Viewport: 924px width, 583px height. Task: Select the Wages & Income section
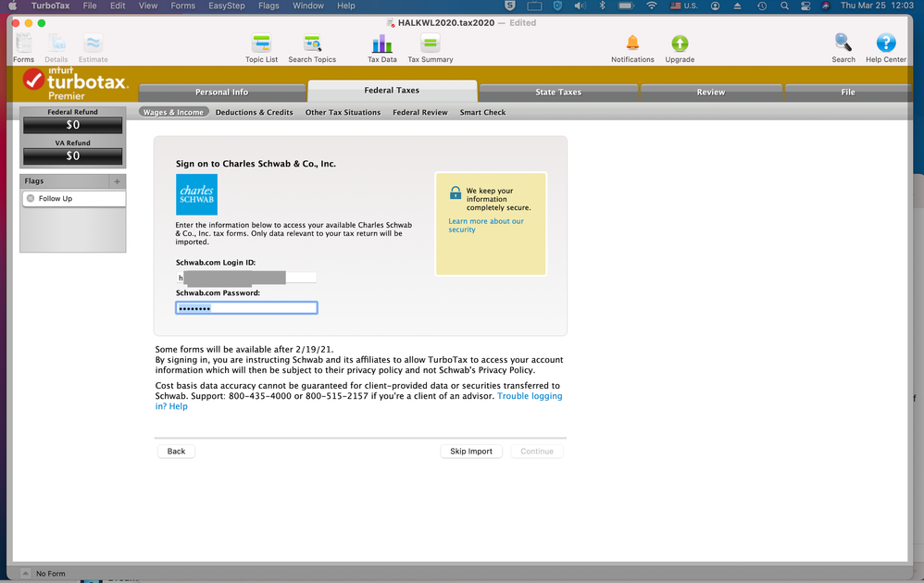(173, 113)
